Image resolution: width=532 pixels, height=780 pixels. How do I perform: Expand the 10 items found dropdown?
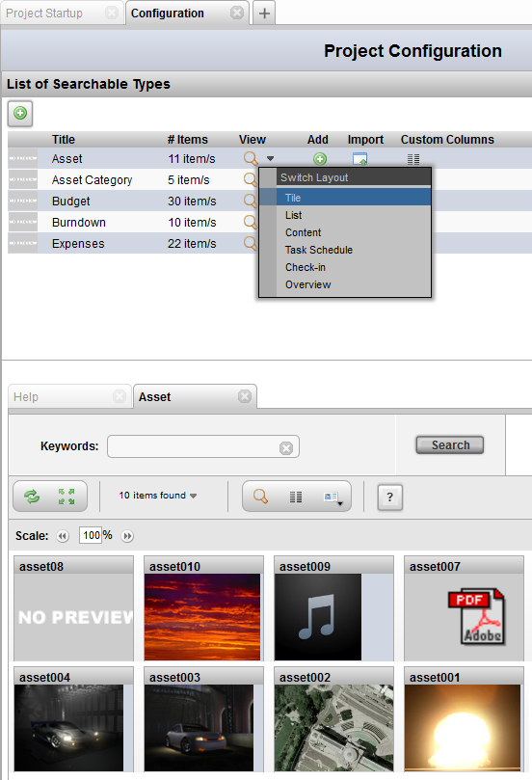point(158,496)
